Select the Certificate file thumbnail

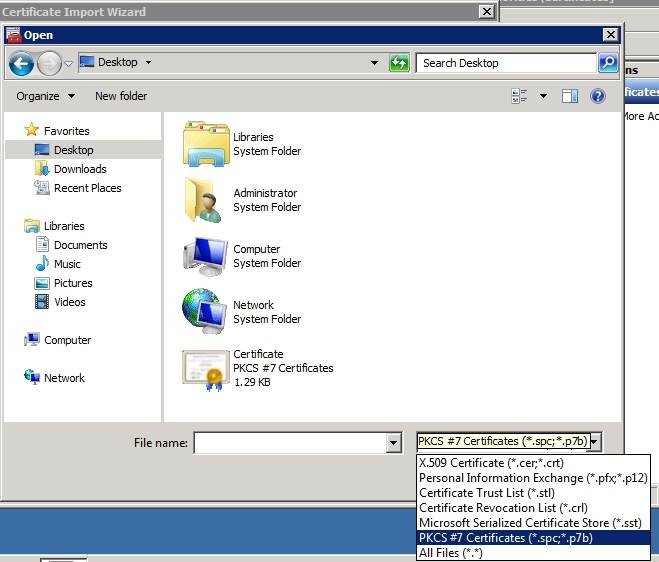tap(206, 370)
